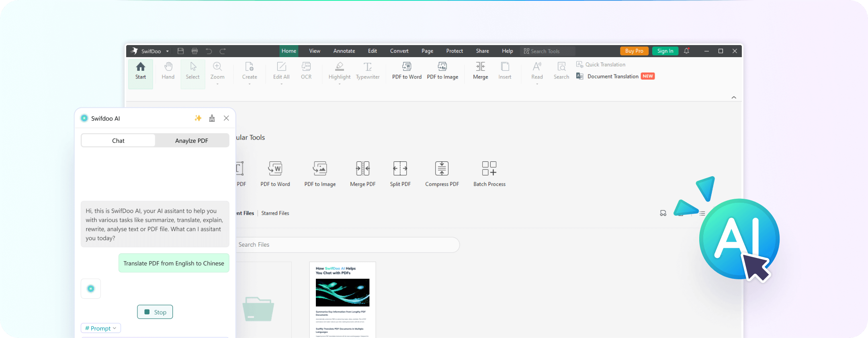Screen dimensions: 868x338
Task: Open the Convert ribbon tab
Action: [x=399, y=51]
